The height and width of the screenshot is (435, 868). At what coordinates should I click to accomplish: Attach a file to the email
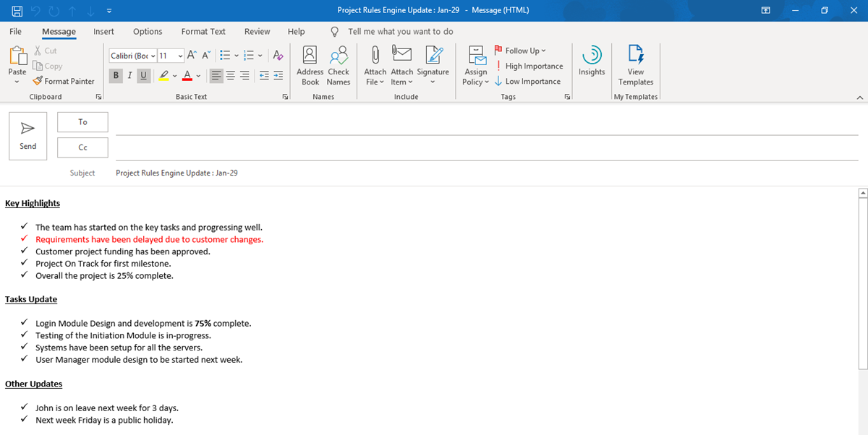(374, 65)
